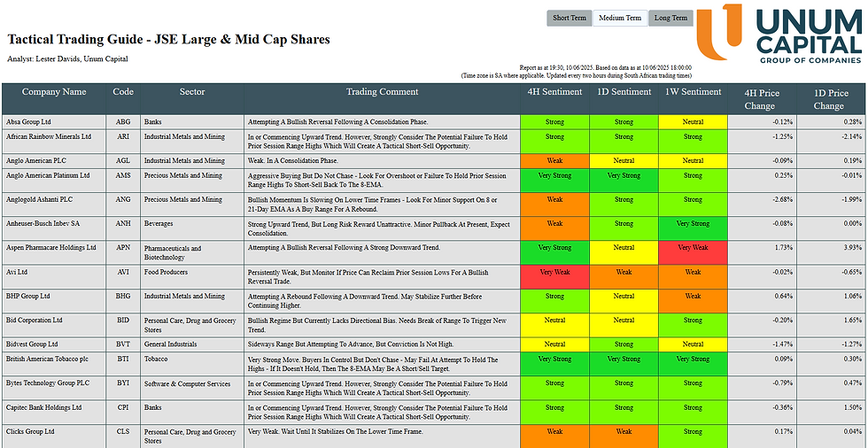Sort by 4H Price Change header
Screen dimensions: 868x448
tap(763, 98)
